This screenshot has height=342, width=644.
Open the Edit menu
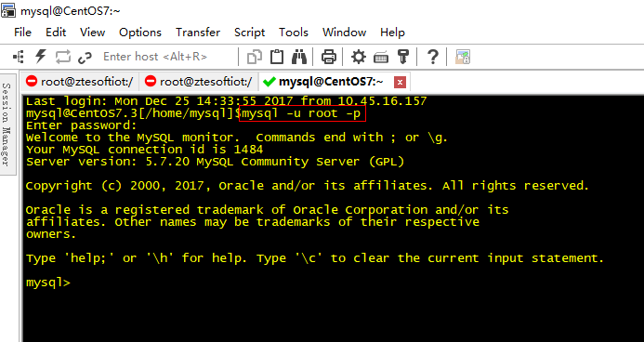pos(56,32)
